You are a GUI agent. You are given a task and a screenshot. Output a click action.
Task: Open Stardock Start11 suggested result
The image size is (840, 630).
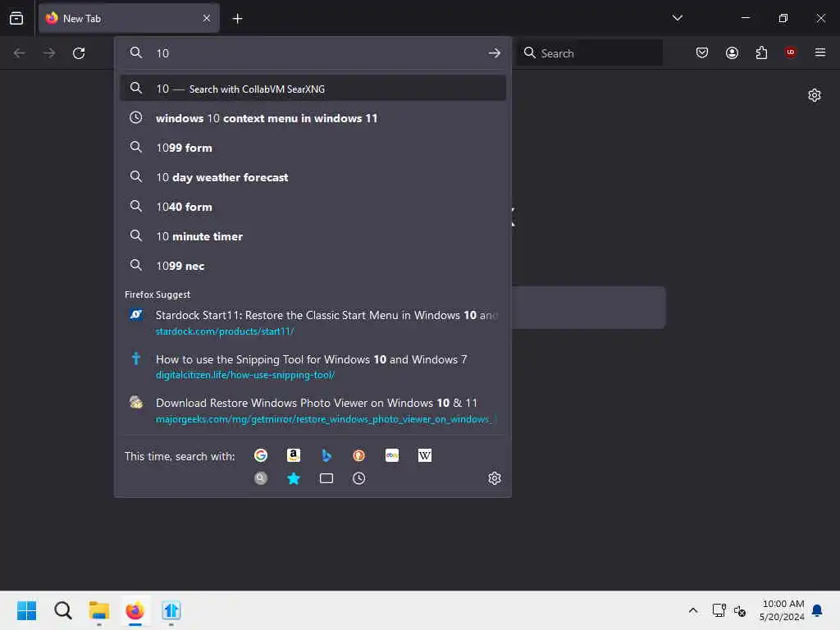click(x=313, y=322)
